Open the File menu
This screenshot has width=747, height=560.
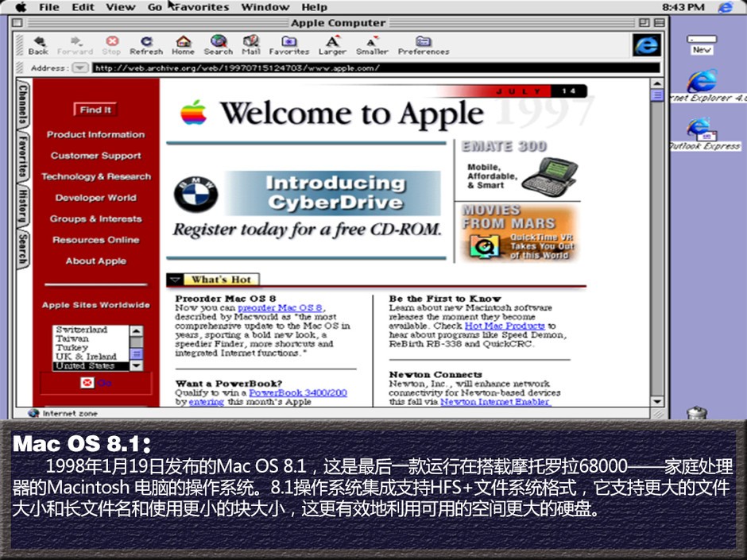[49, 7]
